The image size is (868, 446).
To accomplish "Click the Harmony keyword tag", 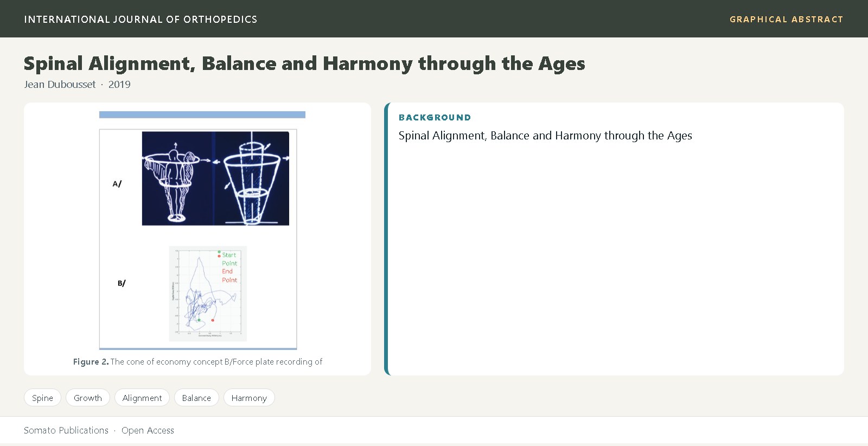I will tap(249, 398).
